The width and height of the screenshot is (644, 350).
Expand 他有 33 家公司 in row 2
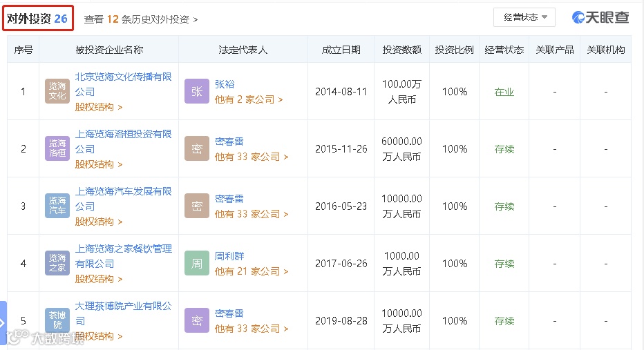click(x=252, y=157)
